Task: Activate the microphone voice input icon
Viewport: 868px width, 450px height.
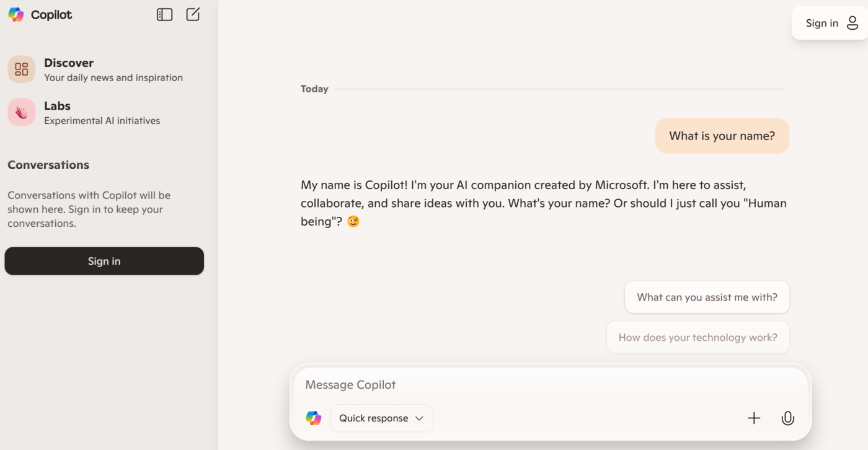Action: [x=787, y=418]
